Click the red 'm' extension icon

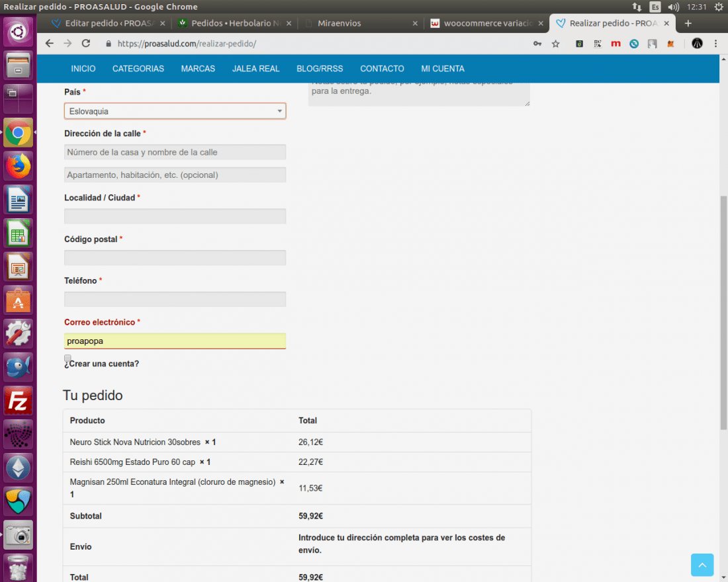pyautogui.click(x=615, y=44)
